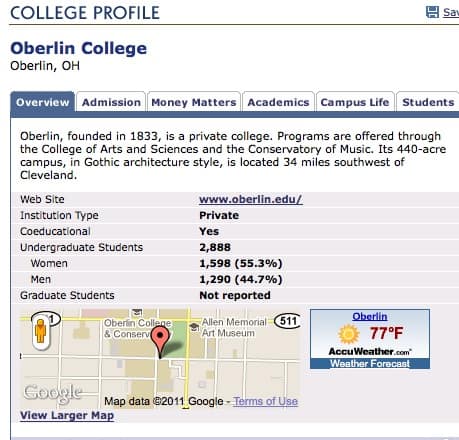459x440 pixels.
Task: Select the Street View pegman icon
Action: point(41,331)
